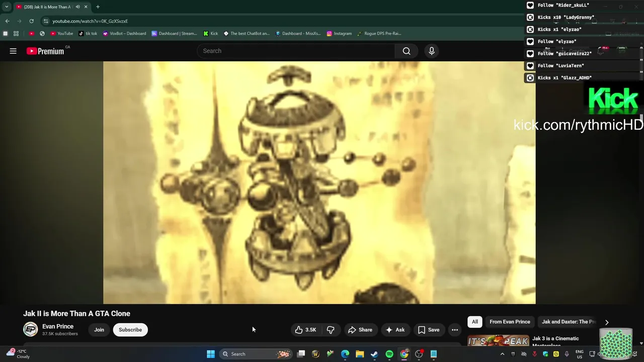Open Spotify from the taskbar

[x=389, y=354]
